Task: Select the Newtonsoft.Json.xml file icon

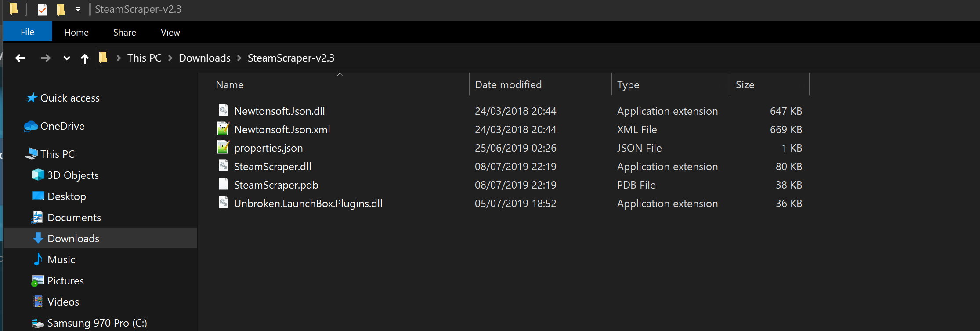Action: (223, 129)
